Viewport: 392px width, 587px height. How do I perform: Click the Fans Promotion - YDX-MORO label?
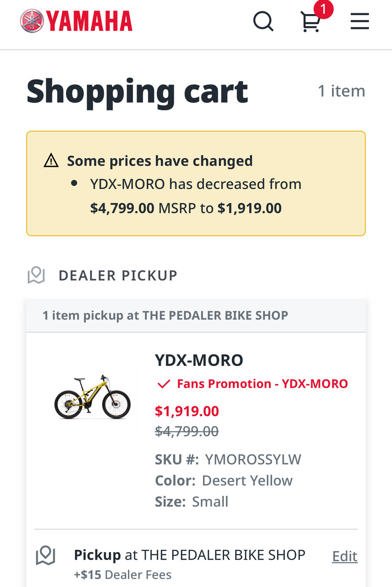(262, 384)
